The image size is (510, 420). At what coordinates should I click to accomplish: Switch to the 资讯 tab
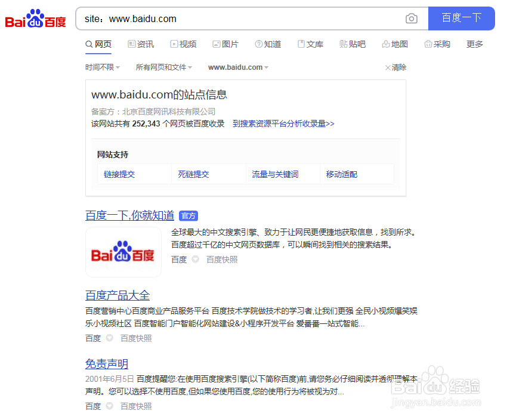pos(141,44)
